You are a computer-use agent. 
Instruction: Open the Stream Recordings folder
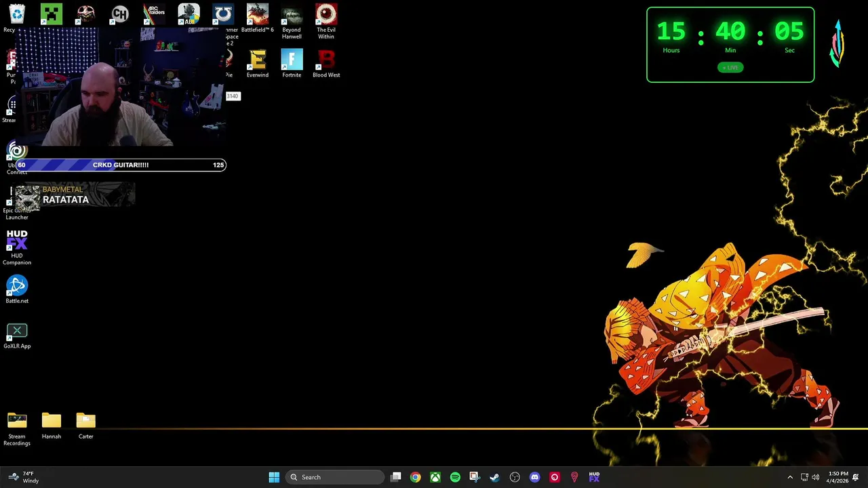(x=17, y=429)
